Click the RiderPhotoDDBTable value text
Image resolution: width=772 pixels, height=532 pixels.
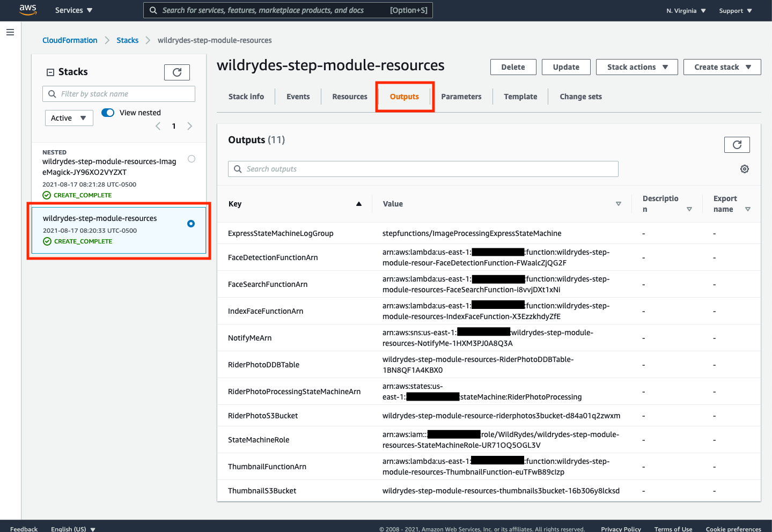(x=478, y=365)
